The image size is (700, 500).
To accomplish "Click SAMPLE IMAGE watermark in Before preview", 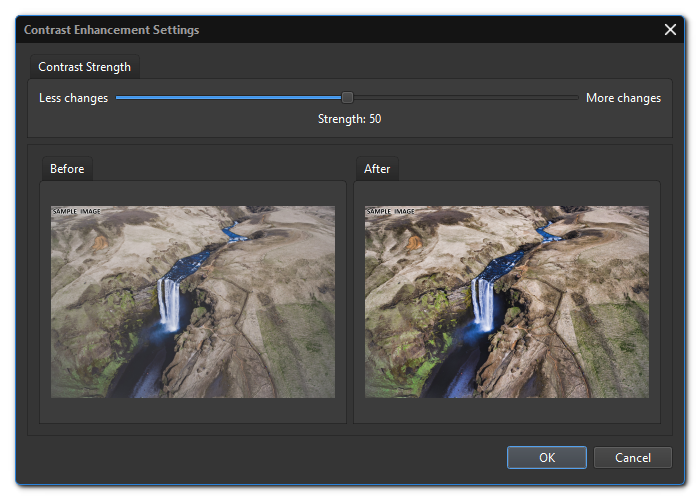I will tap(76, 212).
